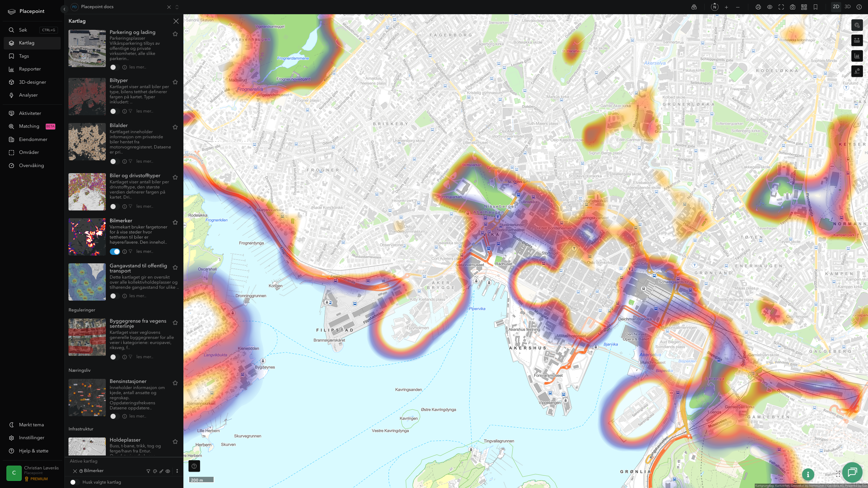Screen dimensions: 868x488
Task: Reorder Bilmerker with the up-down arrows
Action: point(177,471)
